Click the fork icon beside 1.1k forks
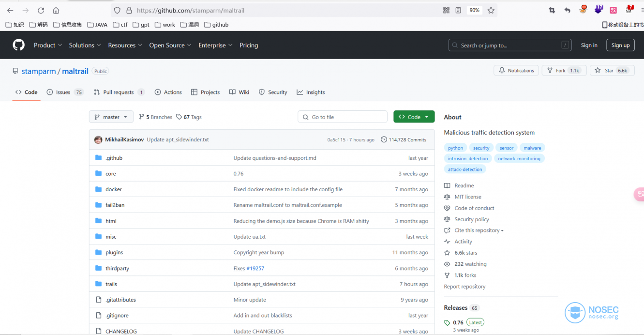 pyautogui.click(x=447, y=275)
